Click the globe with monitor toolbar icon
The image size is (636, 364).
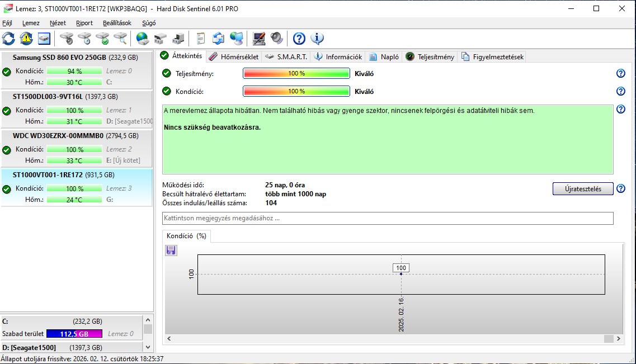point(236,39)
